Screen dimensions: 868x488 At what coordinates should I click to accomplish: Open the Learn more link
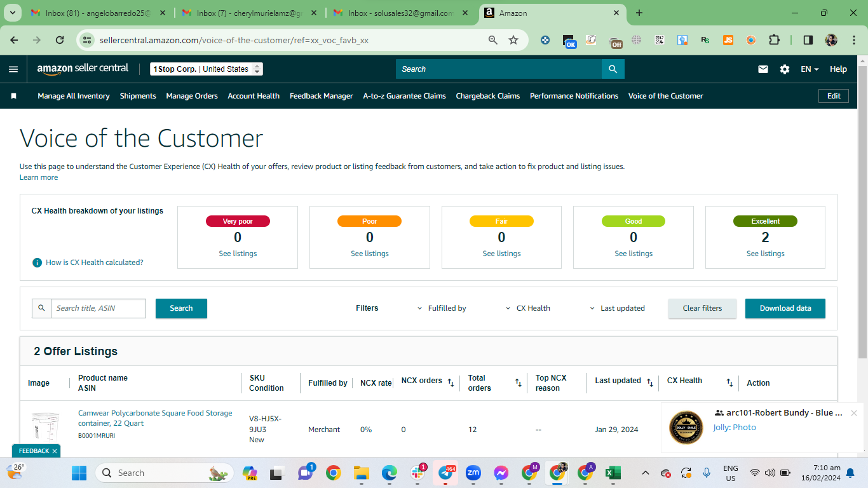39,177
